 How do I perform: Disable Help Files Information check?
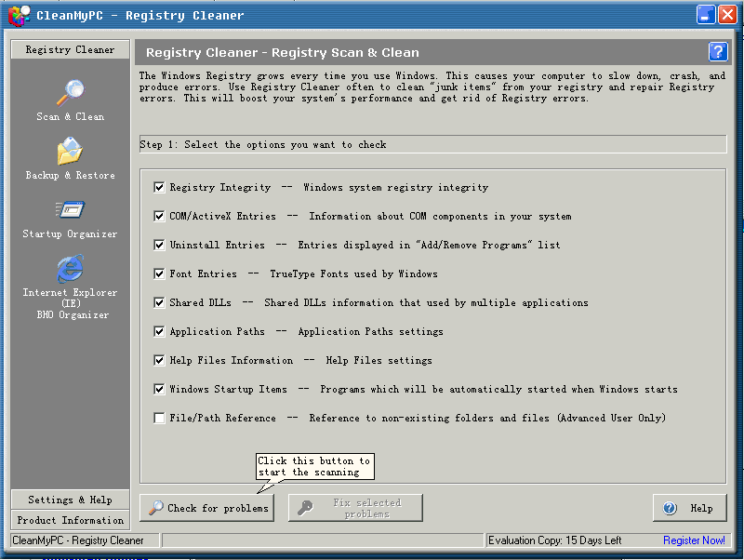click(x=159, y=360)
